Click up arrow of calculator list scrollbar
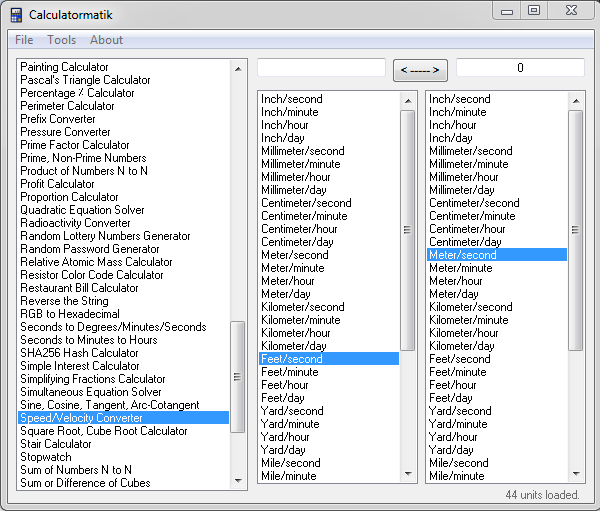 click(238, 69)
